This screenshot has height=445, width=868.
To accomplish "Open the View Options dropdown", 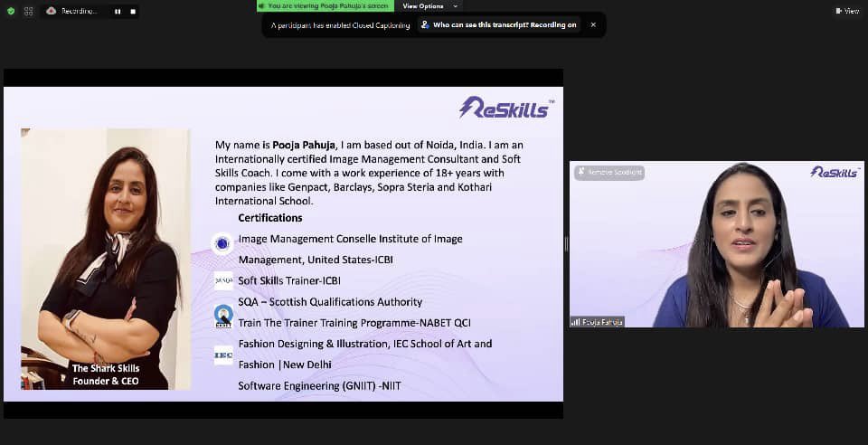I will 429,6.
